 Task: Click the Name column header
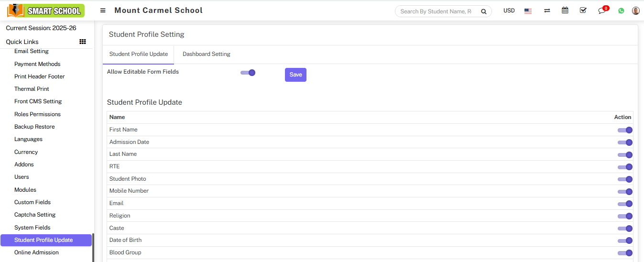tap(117, 117)
